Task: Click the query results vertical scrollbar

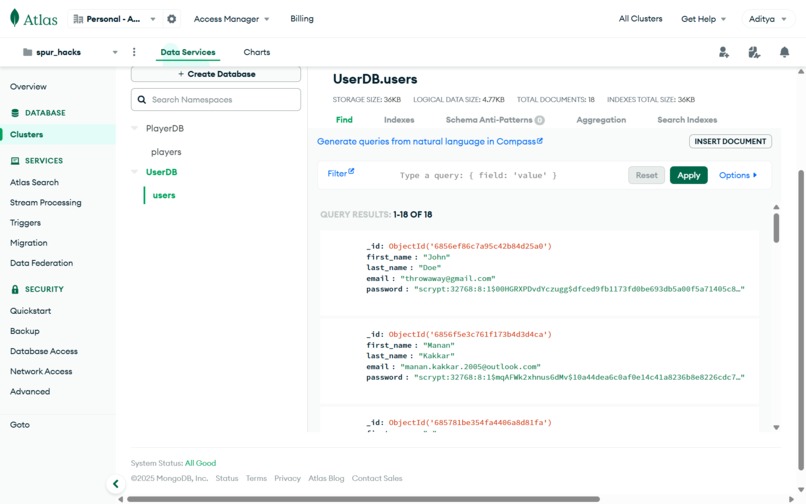Action: pos(776,227)
